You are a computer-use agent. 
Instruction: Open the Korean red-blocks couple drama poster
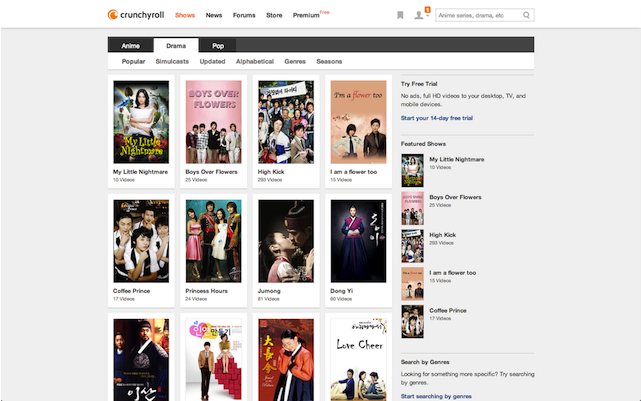[x=213, y=360]
